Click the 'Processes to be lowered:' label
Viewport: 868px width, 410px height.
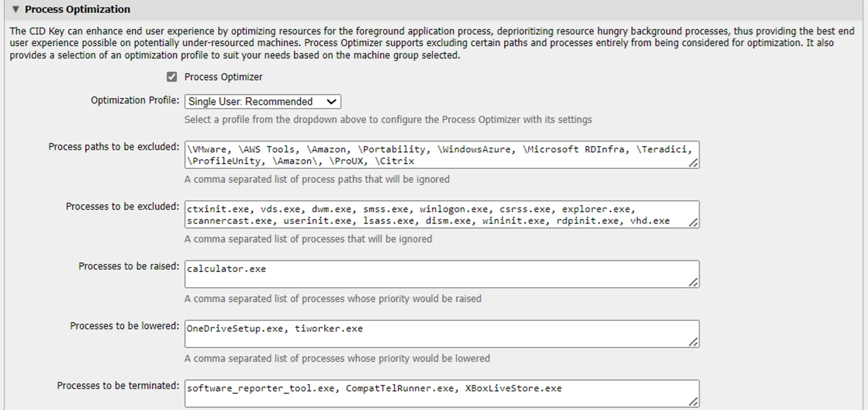point(124,326)
